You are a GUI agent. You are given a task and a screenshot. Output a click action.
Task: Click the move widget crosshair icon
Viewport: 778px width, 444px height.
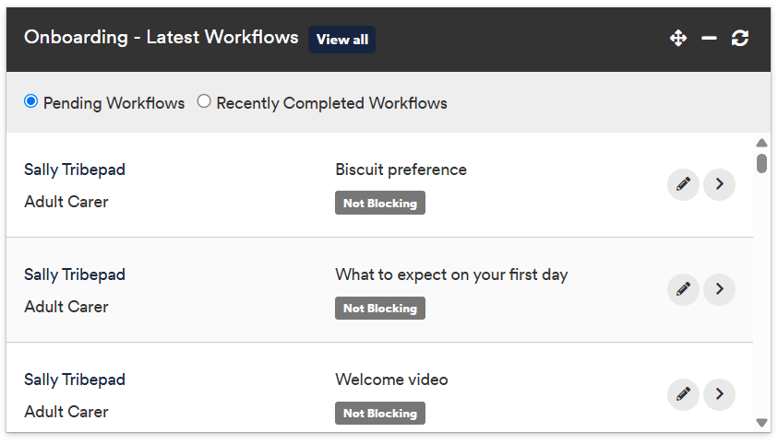point(678,38)
